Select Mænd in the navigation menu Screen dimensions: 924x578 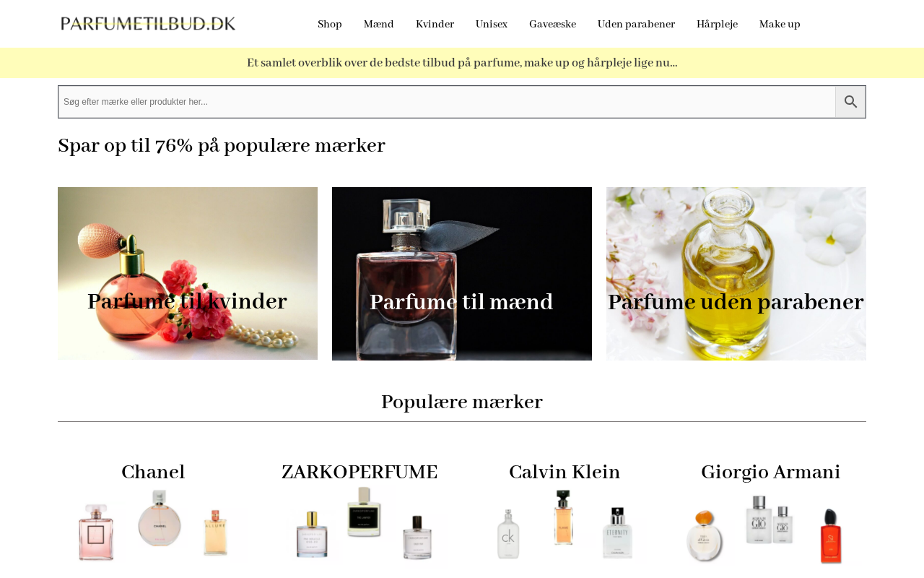tap(379, 25)
